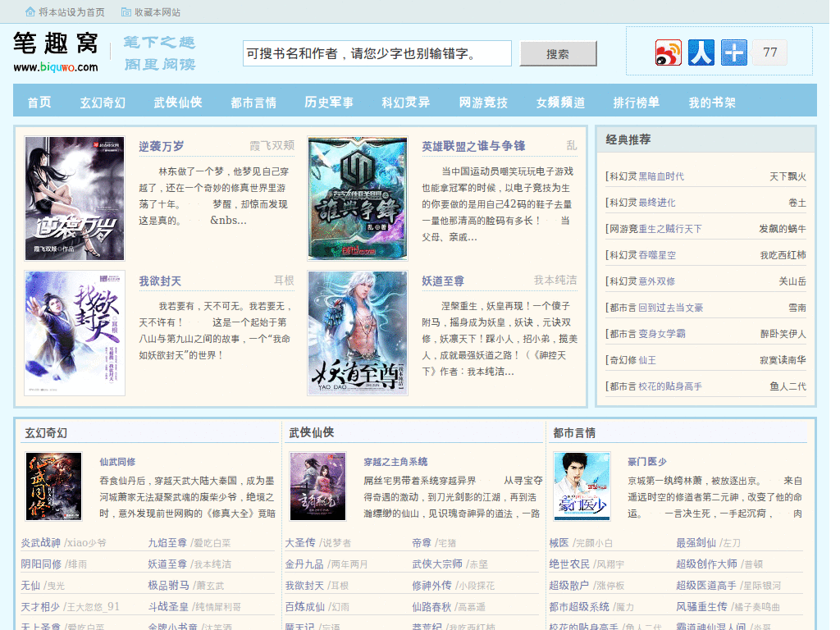The height and width of the screenshot is (630, 840).
Task: Go to the 首页 menu
Action: tap(39, 103)
